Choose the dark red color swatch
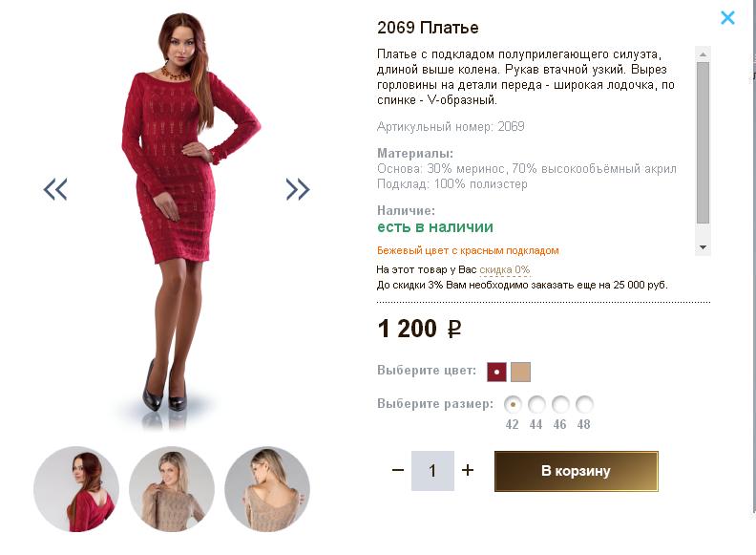Image resolution: width=756 pixels, height=555 pixels. tap(496, 372)
